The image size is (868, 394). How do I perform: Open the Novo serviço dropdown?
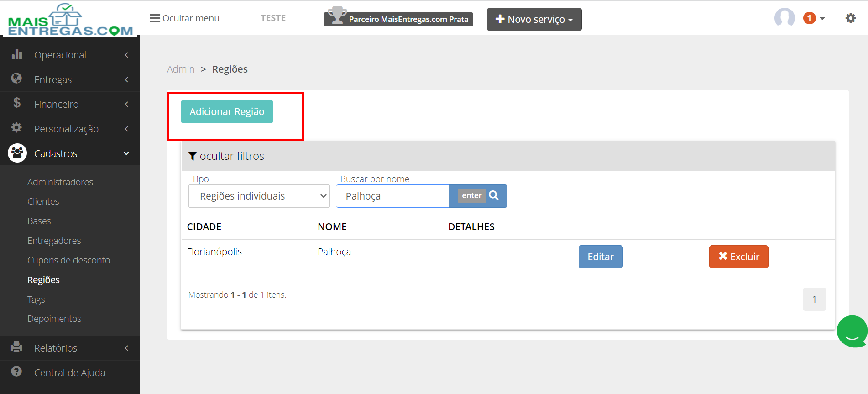534,19
